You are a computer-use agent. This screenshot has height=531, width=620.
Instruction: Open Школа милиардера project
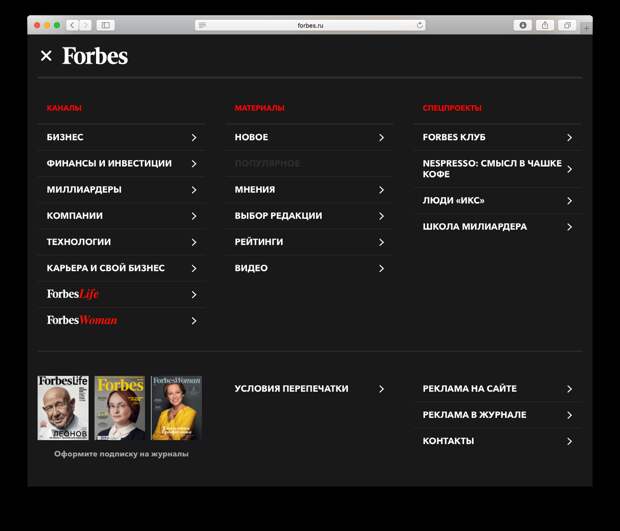pyautogui.click(x=497, y=227)
